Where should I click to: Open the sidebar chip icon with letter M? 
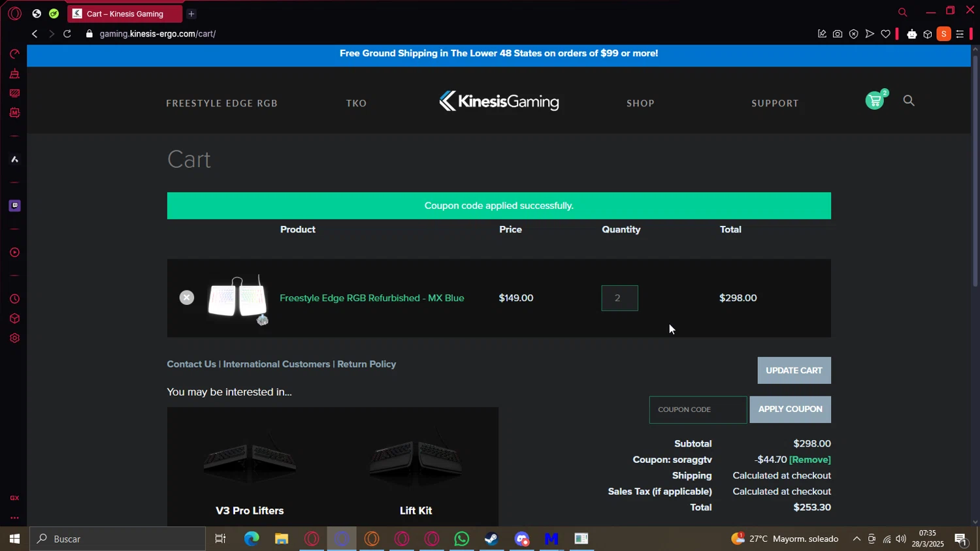coord(14,113)
